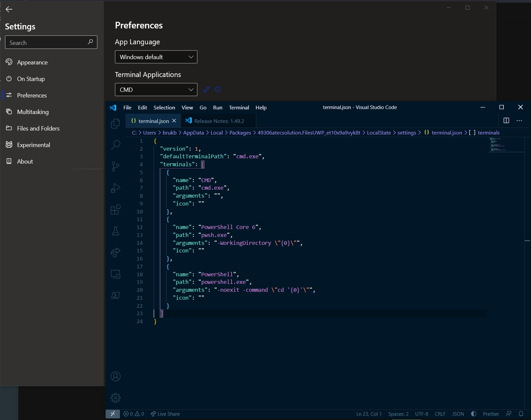Expand the terminals breadcrumb item
The image size is (531, 420).
(489, 133)
